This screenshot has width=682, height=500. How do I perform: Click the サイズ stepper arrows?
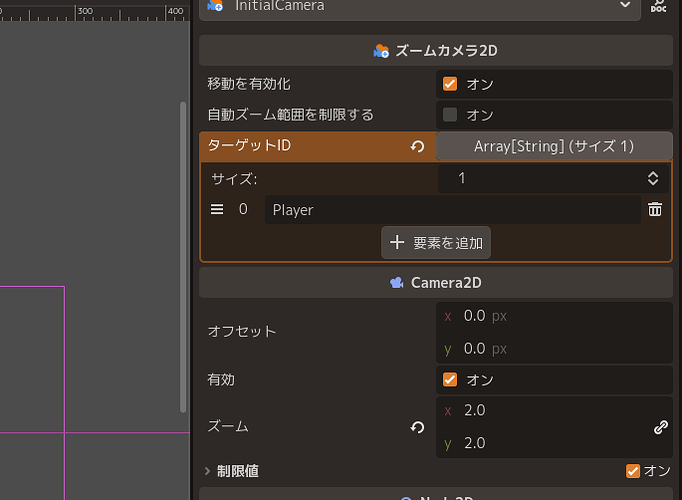click(x=653, y=178)
